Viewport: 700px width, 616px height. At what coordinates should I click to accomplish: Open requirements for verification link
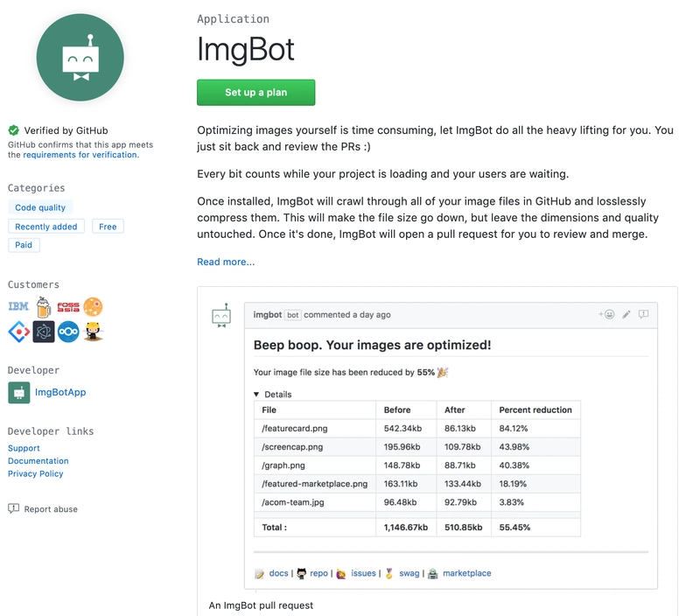pyautogui.click(x=80, y=155)
